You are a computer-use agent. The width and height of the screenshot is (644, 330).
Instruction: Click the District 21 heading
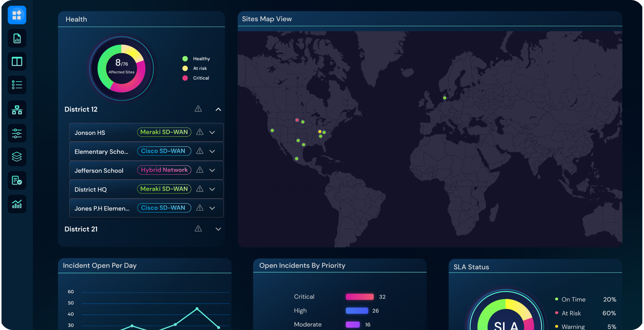pos(81,229)
